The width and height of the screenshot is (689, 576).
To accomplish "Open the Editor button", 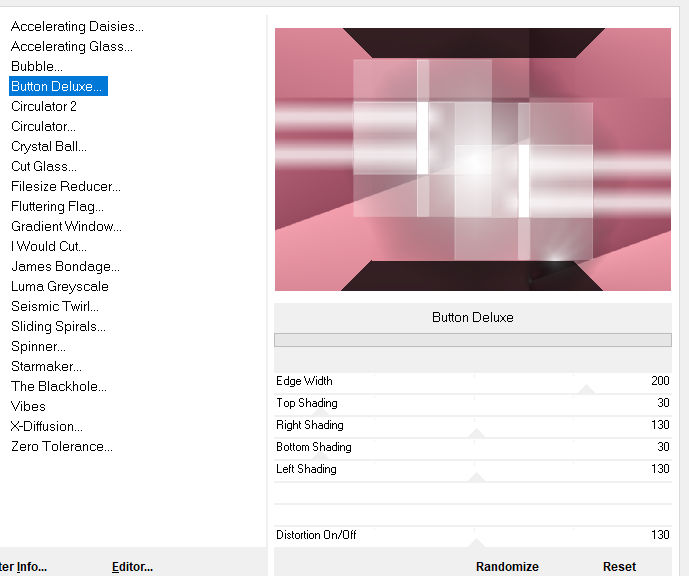I will [x=132, y=566].
